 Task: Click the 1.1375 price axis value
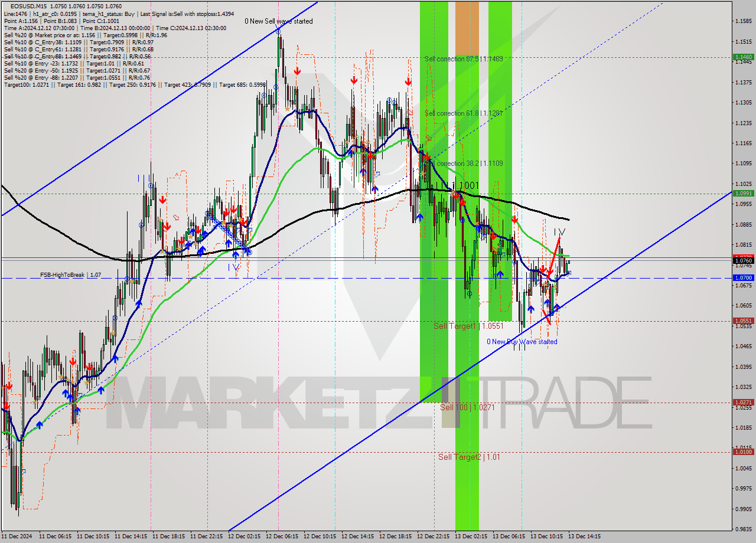(743, 82)
